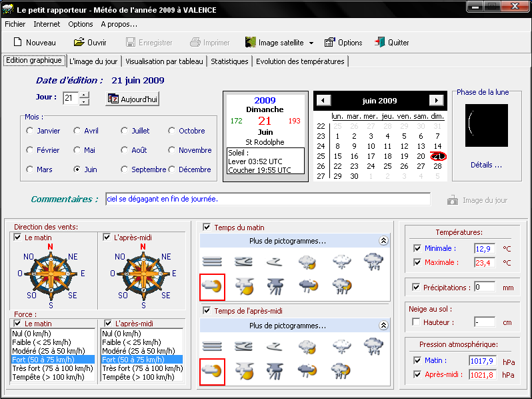The height and width of the screenshot is (399, 532).
Task: Collapse the afternoon pictogram panel chevron
Action: coord(383,326)
